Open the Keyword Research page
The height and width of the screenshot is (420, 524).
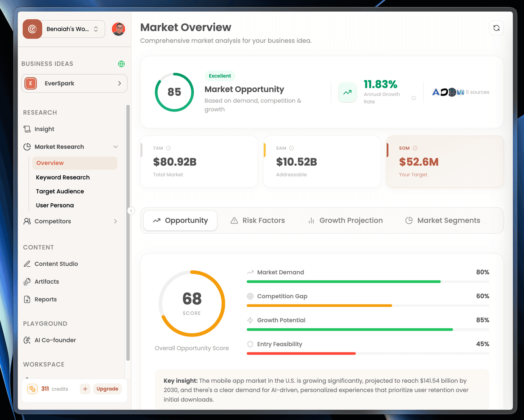coord(63,177)
